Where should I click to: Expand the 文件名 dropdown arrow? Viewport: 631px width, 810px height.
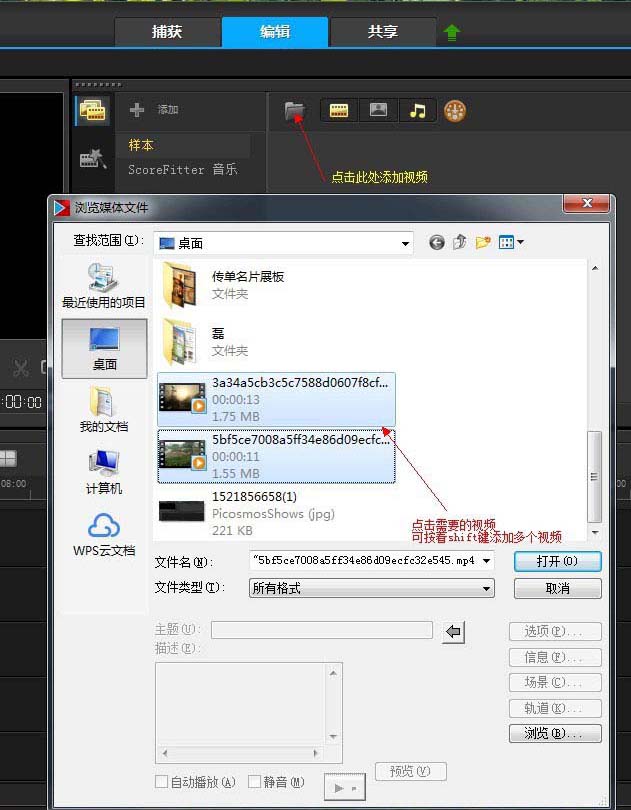point(486,561)
